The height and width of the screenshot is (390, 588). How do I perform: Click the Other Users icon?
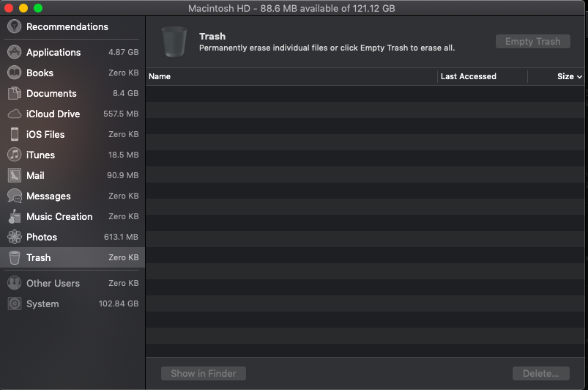click(x=14, y=283)
